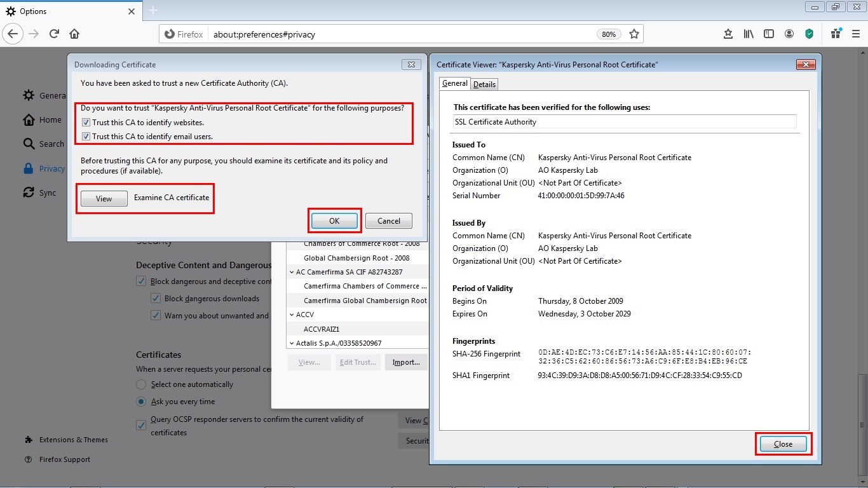Click the SHA1 fingerprint value starting 93:4C:39

point(640,376)
